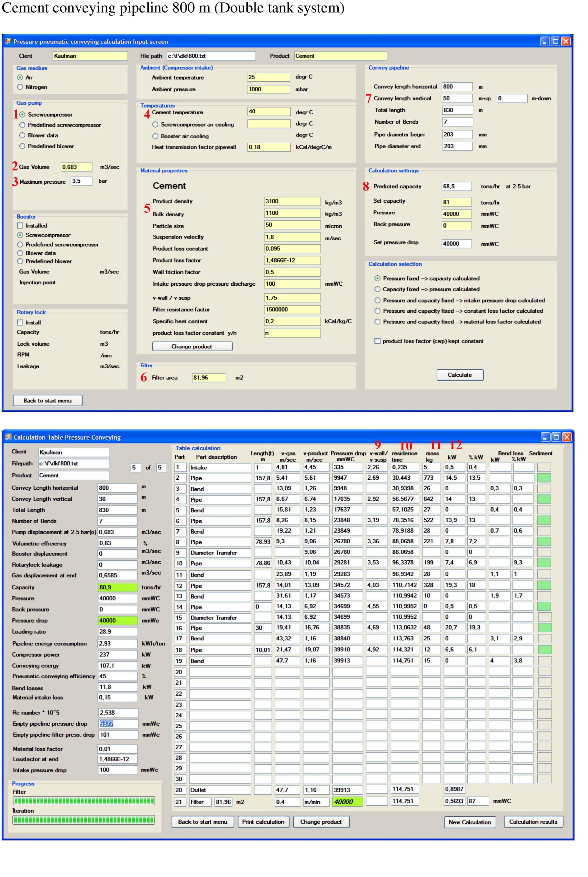The width and height of the screenshot is (588, 877).
Task: Focus the Ambient temperature field
Action: click(268, 77)
